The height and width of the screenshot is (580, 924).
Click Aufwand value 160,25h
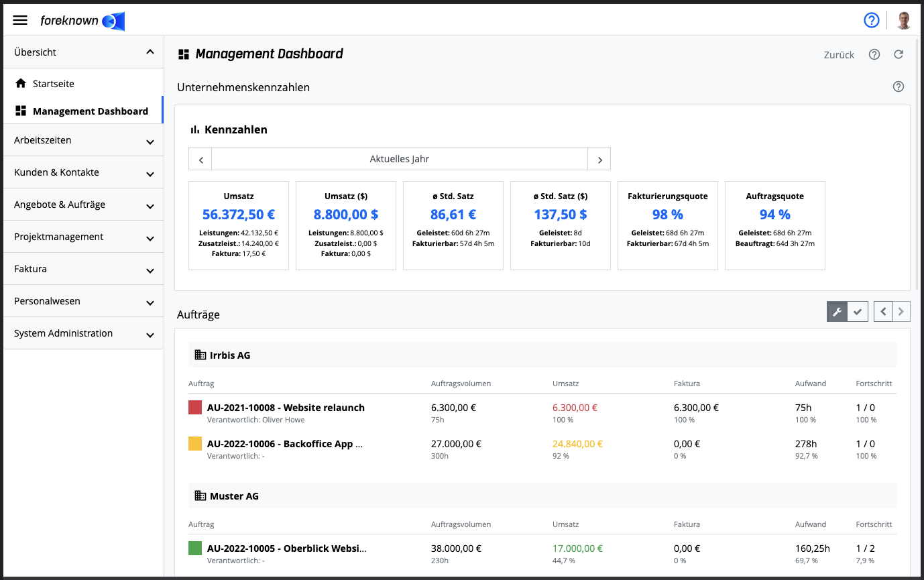[x=813, y=548]
